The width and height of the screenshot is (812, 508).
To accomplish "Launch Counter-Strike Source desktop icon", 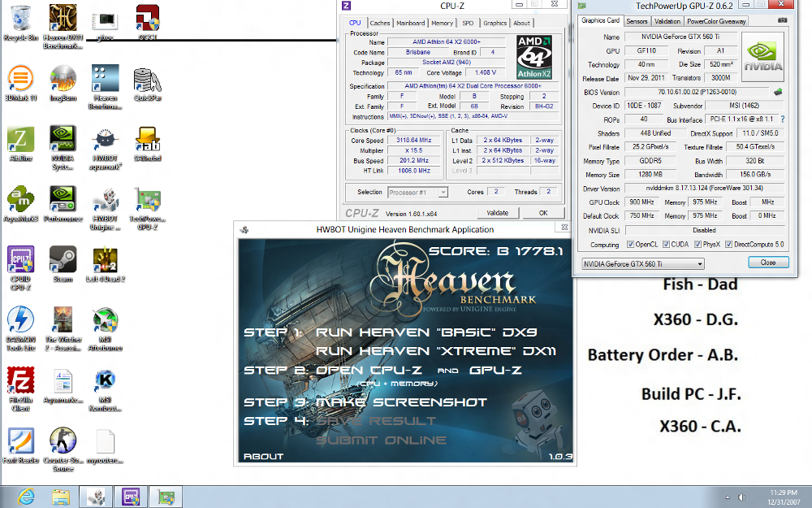I will (x=63, y=449).
